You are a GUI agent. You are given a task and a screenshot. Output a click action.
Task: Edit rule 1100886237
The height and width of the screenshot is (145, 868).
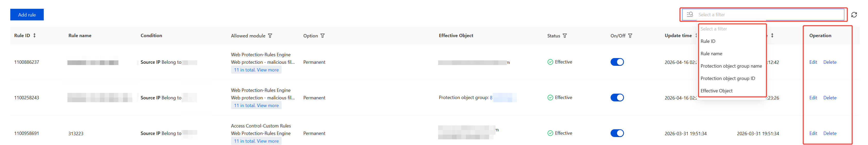pos(813,62)
